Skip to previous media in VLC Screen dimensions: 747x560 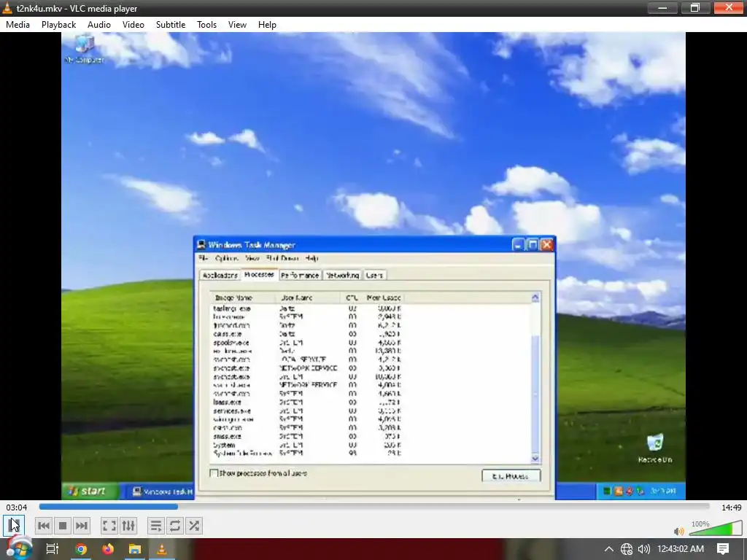(x=43, y=526)
